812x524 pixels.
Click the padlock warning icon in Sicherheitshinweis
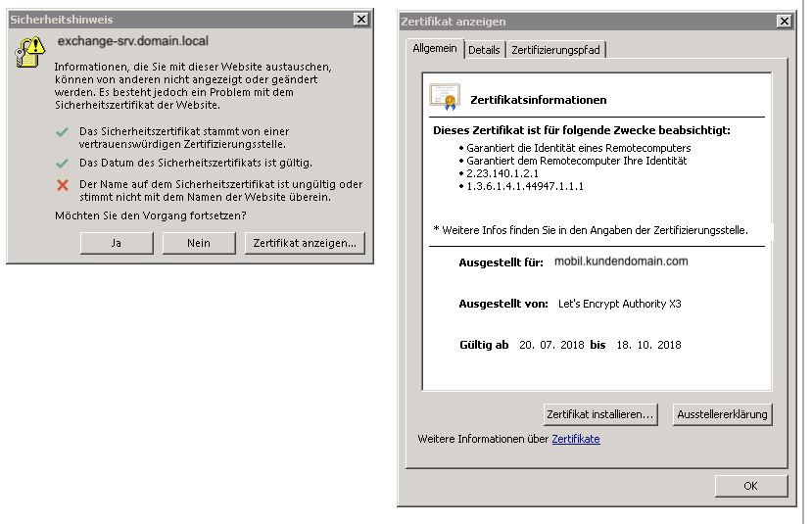[30, 52]
